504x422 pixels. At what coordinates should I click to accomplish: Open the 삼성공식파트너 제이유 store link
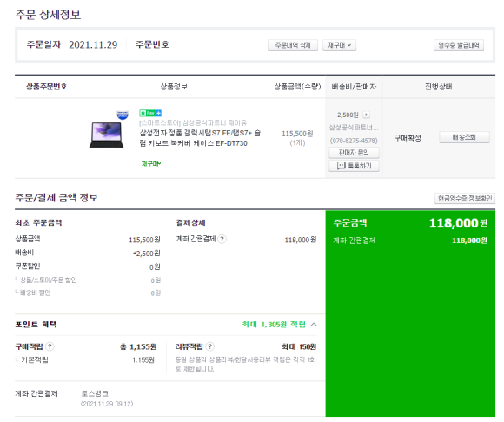pyautogui.click(x=193, y=123)
